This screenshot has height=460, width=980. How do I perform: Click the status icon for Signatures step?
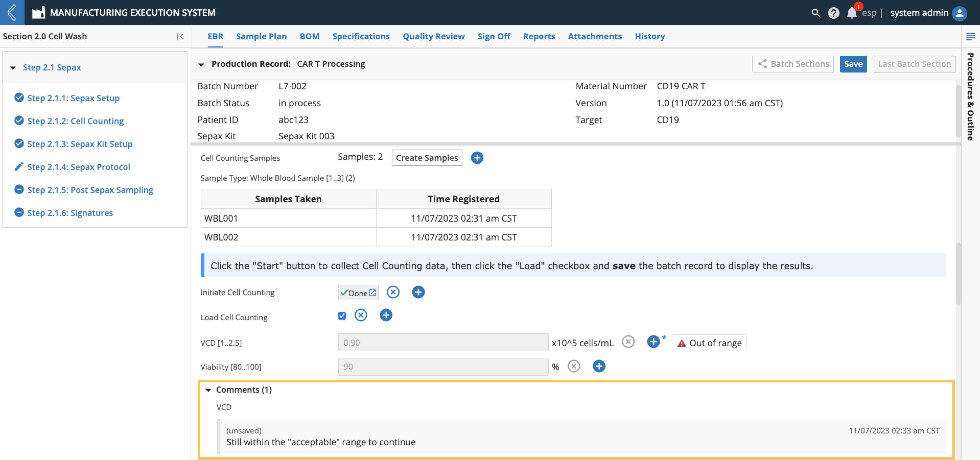[19, 212]
